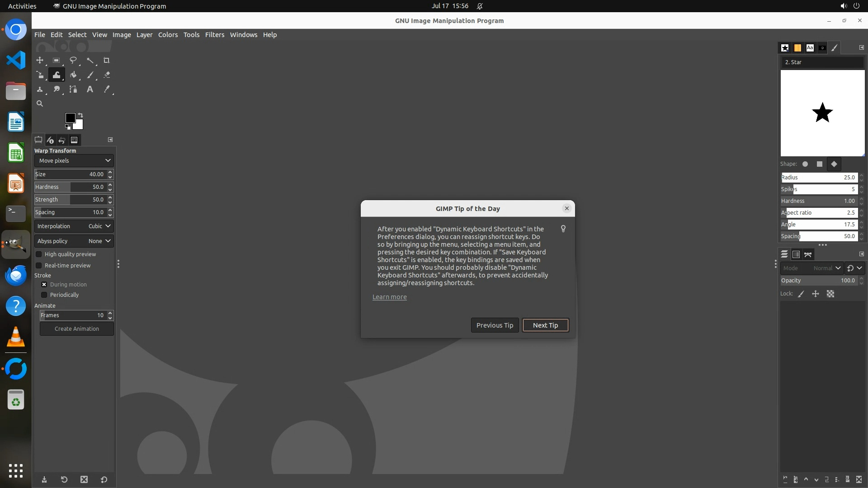
Task: Select the Move tool
Action: point(40,61)
